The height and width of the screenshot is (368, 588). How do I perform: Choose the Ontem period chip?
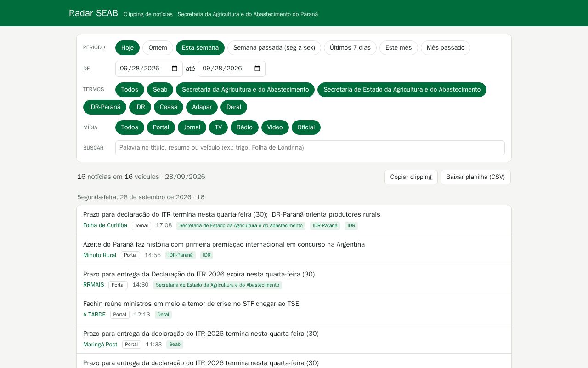[158, 48]
